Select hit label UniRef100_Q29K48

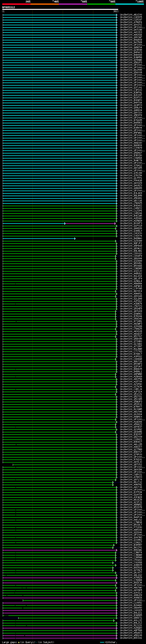(131, 50)
